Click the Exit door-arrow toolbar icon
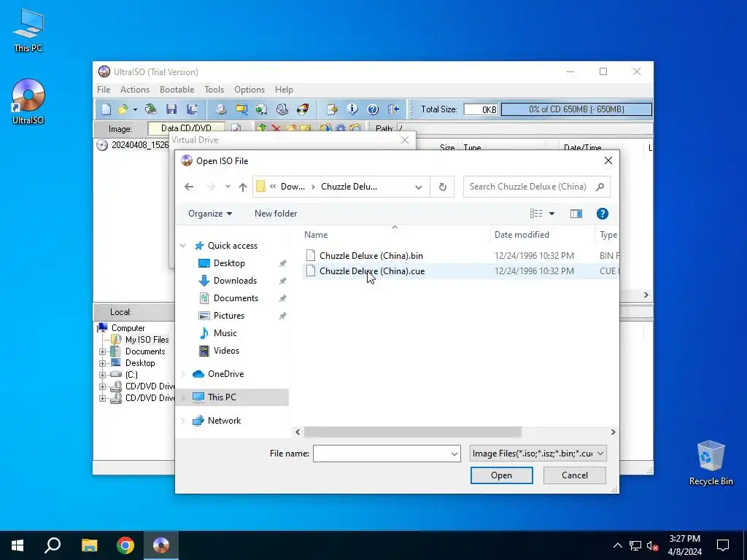 tap(393, 109)
